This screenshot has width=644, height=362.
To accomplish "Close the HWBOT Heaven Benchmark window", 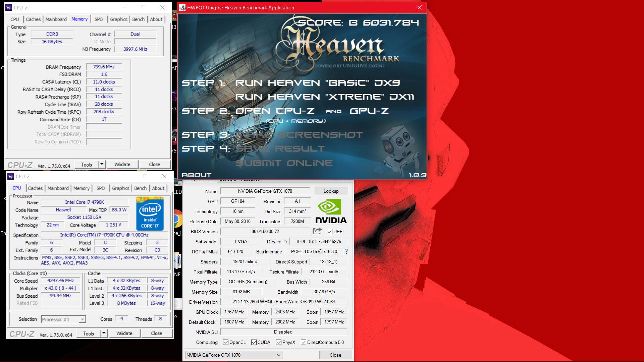I will [419, 7].
